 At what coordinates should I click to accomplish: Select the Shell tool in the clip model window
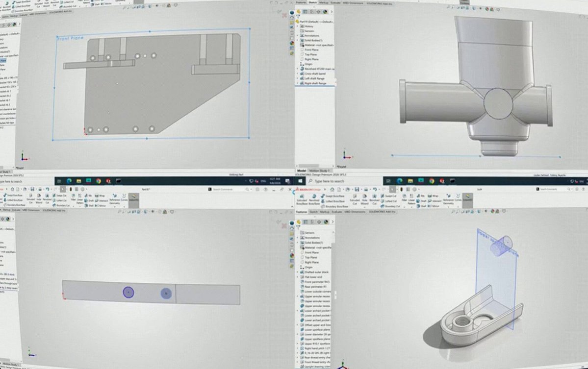click(421, 206)
